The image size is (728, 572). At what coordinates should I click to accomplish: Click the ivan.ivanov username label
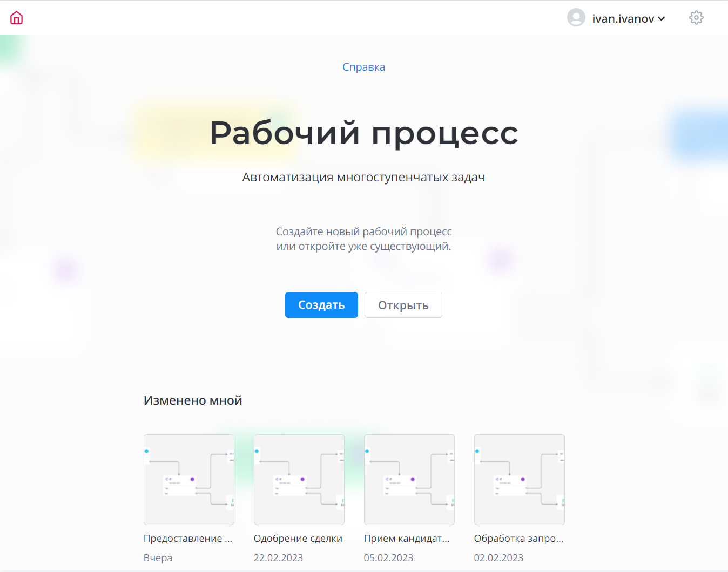[x=623, y=19]
